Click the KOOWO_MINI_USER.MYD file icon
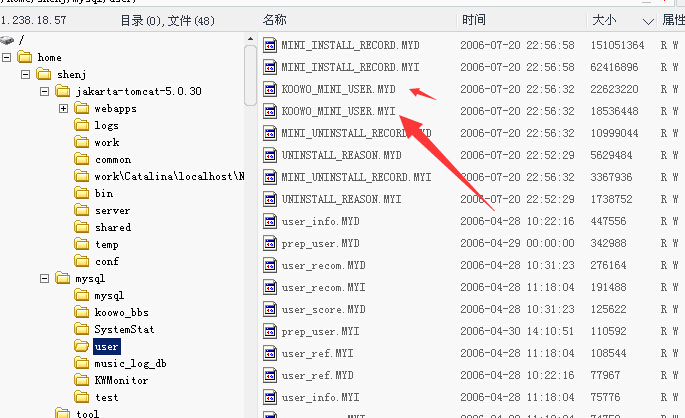The image size is (685, 418). pyautogui.click(x=270, y=89)
